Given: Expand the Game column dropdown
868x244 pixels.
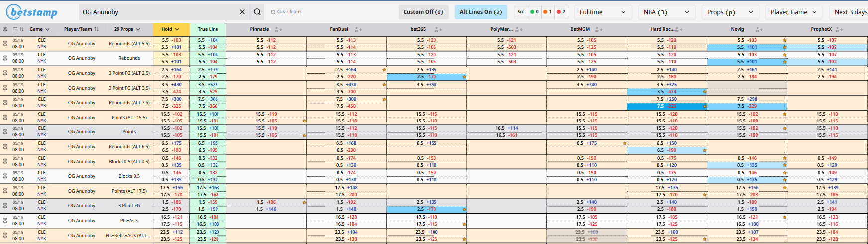Looking at the screenshot, I should [39, 29].
